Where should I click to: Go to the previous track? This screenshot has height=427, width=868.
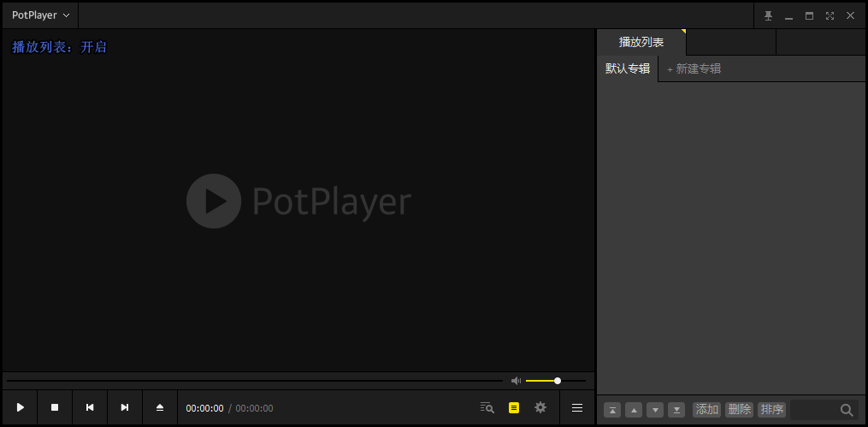coord(90,407)
